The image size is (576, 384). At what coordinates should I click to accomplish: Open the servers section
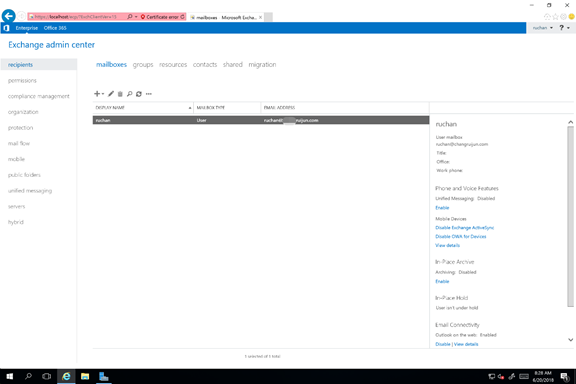(17, 207)
